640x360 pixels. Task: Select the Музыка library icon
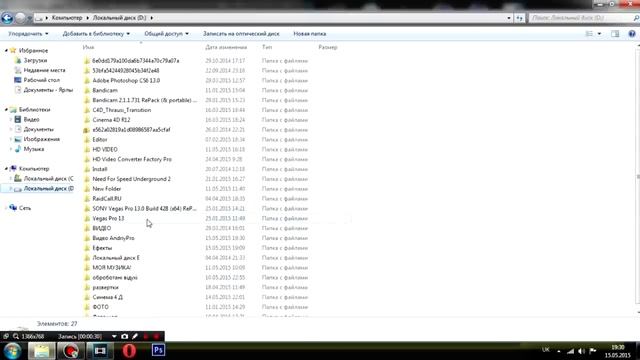18,149
